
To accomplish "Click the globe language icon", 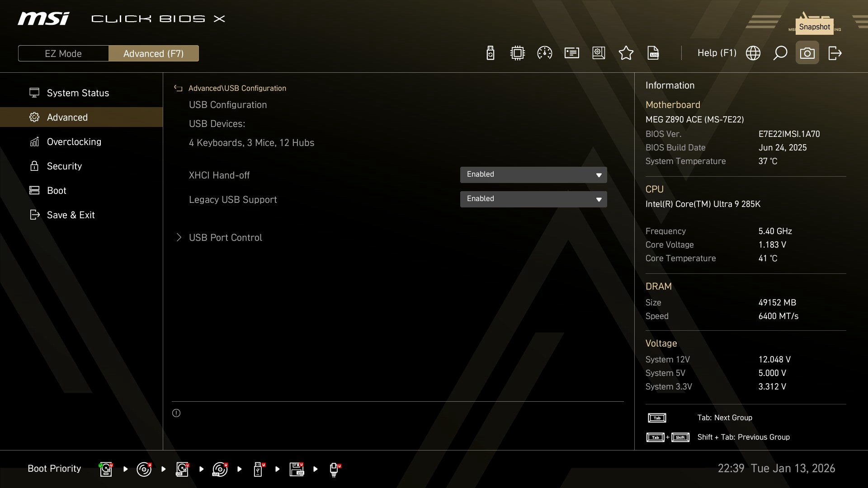I will click(x=753, y=53).
